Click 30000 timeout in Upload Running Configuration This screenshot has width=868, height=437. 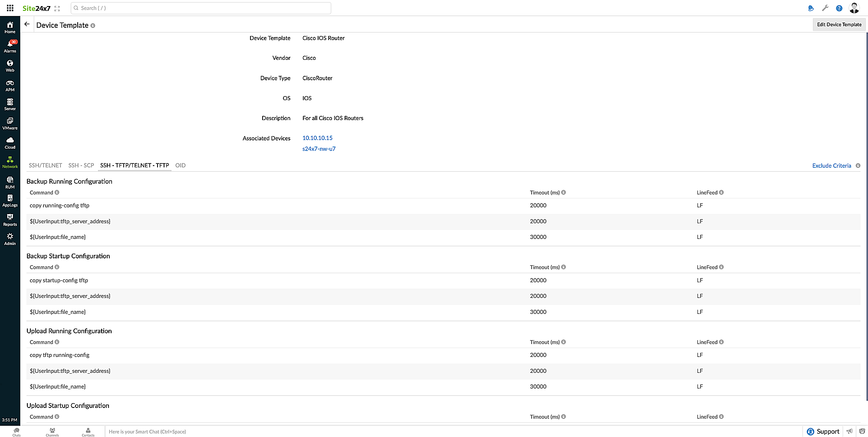pos(538,387)
